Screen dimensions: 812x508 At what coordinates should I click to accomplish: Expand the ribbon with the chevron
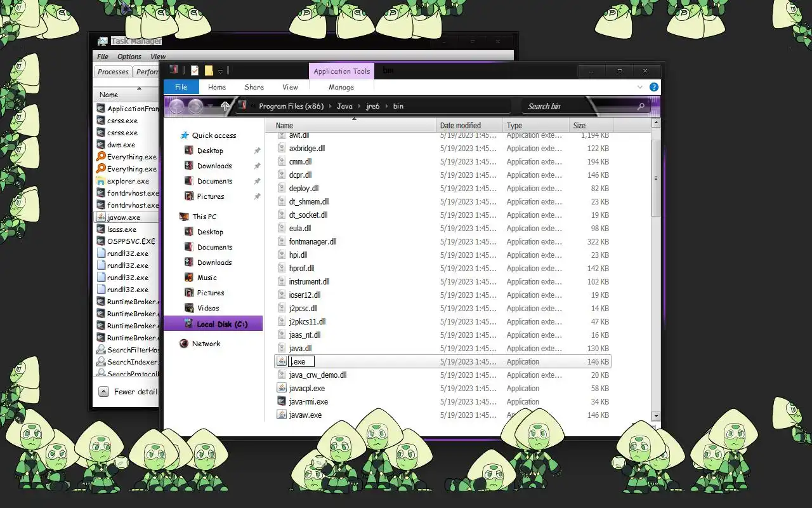(x=640, y=87)
